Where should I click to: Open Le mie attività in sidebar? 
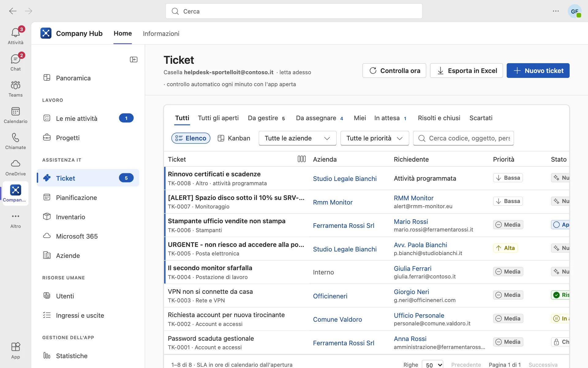88,118
